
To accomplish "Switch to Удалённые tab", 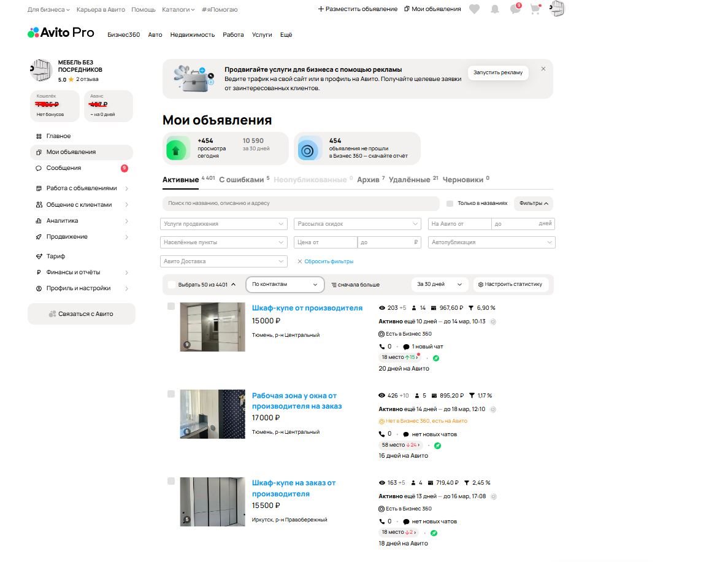I will coord(410,180).
